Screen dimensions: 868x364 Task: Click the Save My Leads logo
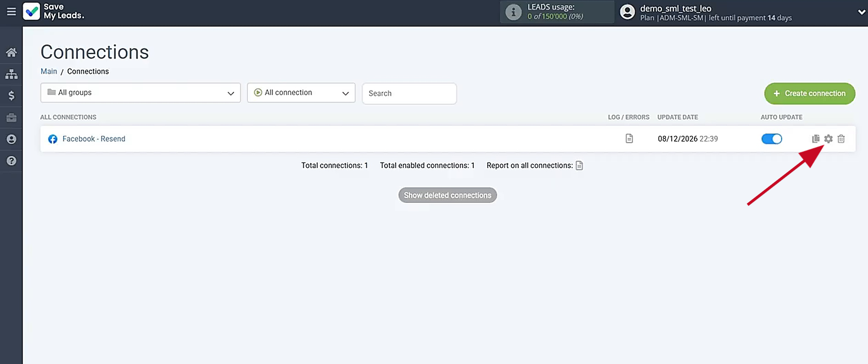pyautogui.click(x=53, y=11)
